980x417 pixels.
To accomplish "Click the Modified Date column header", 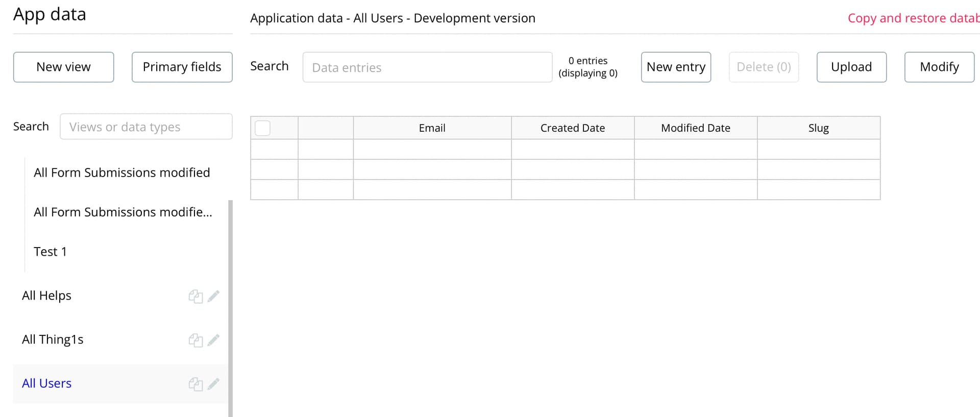I will 696,128.
